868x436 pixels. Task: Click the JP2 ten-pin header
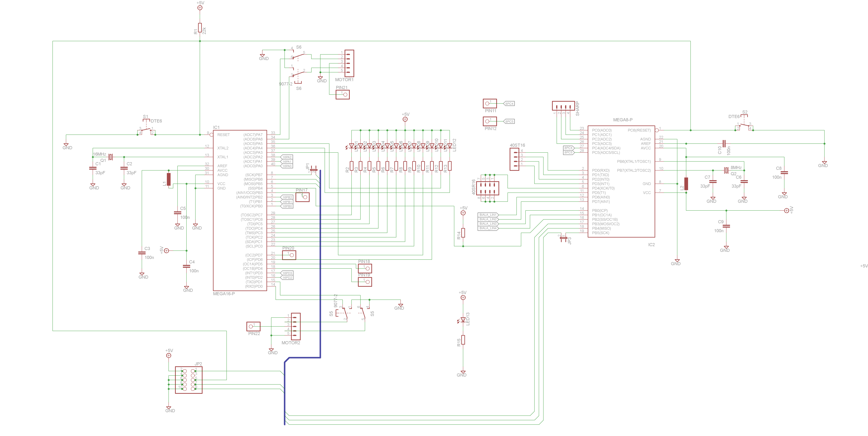[x=189, y=380]
